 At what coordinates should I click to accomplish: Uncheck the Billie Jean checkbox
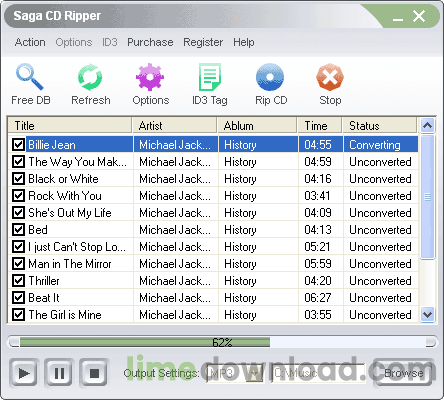[18, 145]
